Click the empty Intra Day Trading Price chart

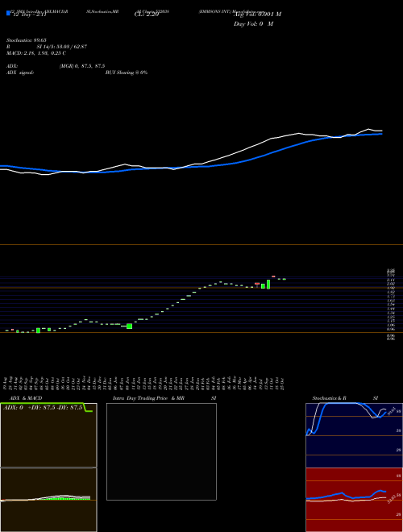pyautogui.click(x=161, y=451)
